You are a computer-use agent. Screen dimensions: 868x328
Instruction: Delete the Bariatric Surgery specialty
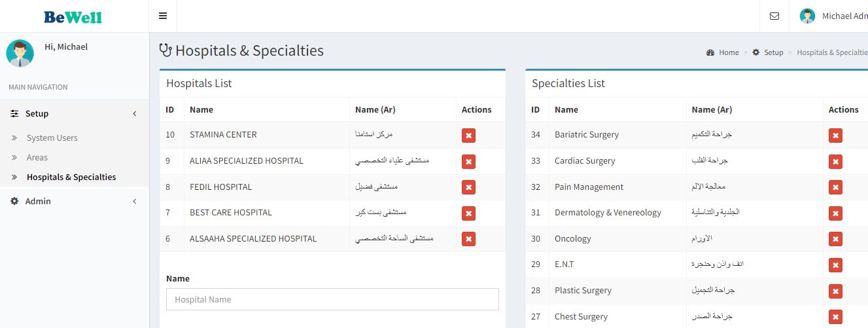coord(835,136)
